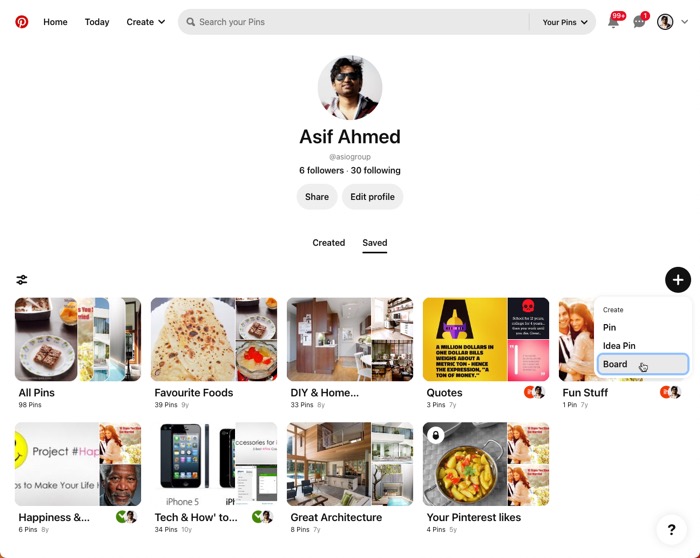The height and width of the screenshot is (558, 700).
Task: Click the search magnifier icon
Action: 191,22
